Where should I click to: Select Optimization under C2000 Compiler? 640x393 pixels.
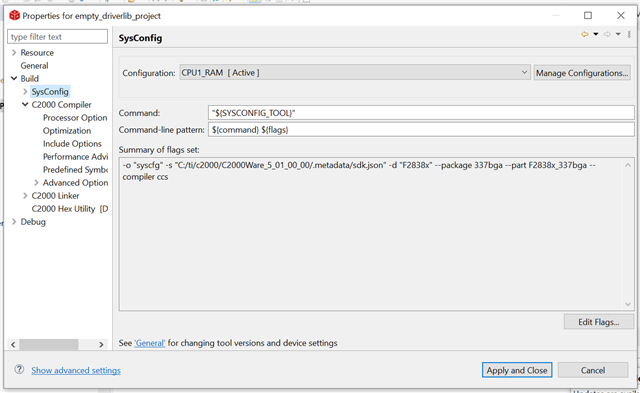tap(67, 131)
